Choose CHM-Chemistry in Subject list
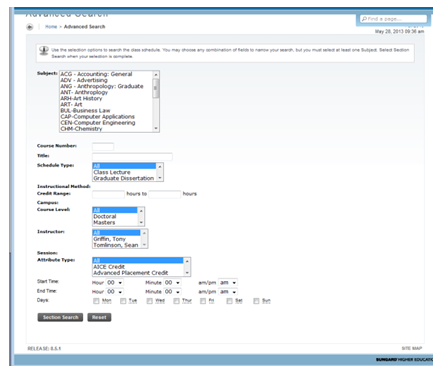 click(x=81, y=129)
